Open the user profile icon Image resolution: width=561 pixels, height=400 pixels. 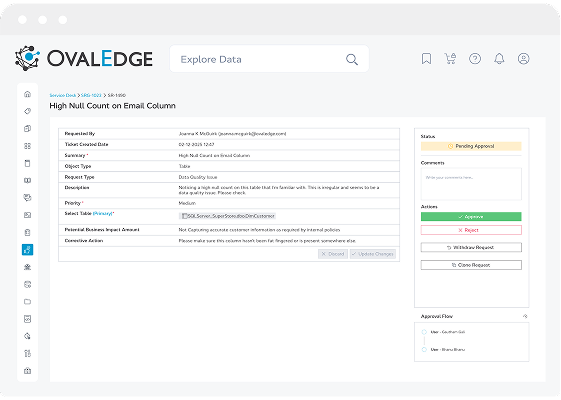[x=523, y=59]
